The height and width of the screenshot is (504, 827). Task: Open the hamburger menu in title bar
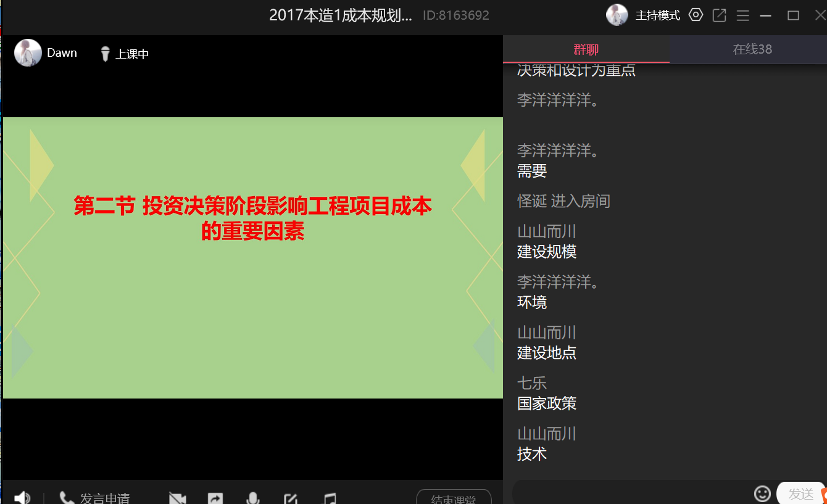tap(743, 15)
